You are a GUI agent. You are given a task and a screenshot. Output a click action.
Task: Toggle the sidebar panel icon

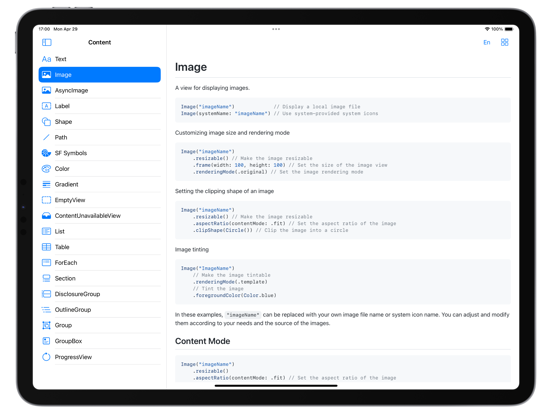pos(46,42)
